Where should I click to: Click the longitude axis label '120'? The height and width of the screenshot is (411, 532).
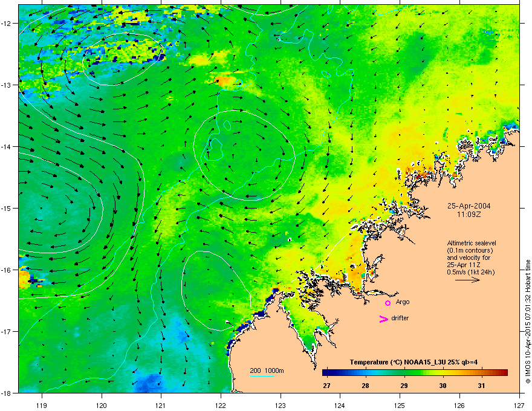coord(102,405)
